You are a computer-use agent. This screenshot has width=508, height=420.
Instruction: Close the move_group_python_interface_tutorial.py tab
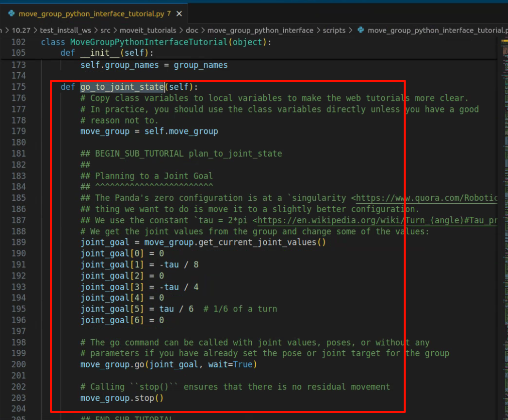click(x=179, y=14)
